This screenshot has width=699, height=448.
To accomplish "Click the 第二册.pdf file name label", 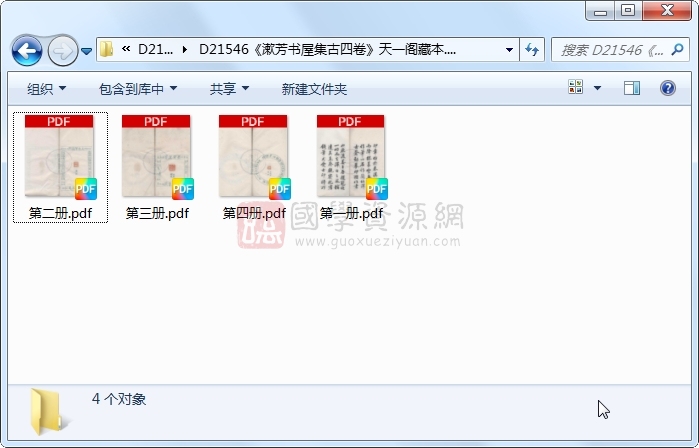I will 60,213.
